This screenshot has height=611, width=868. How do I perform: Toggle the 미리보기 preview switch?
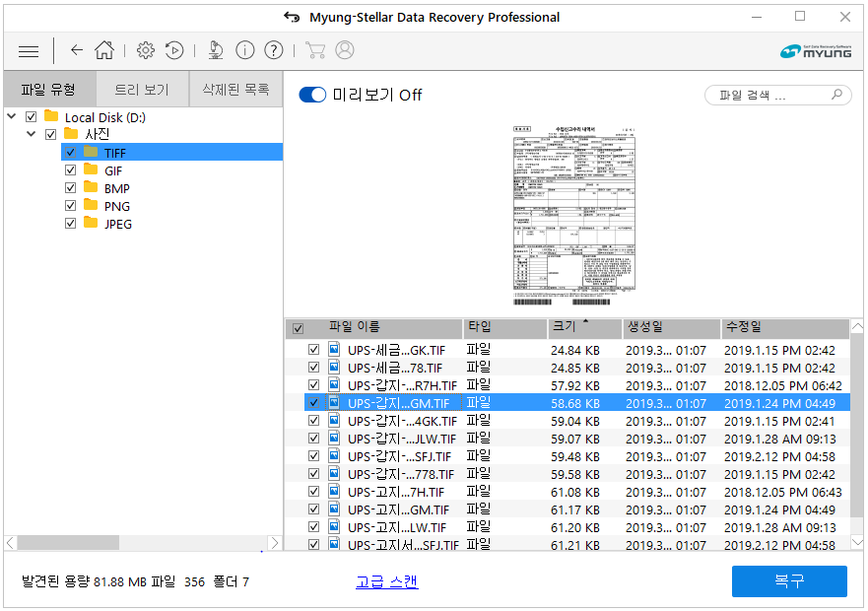click(312, 95)
